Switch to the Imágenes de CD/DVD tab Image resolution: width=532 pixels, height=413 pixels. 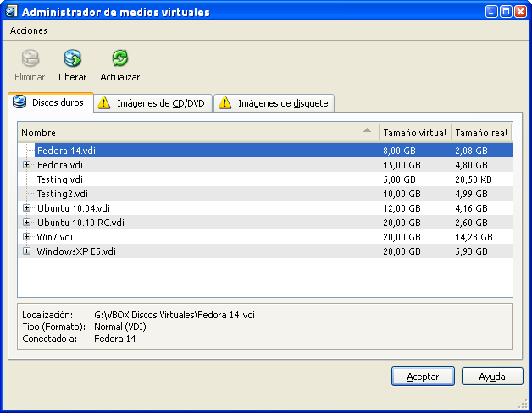153,103
